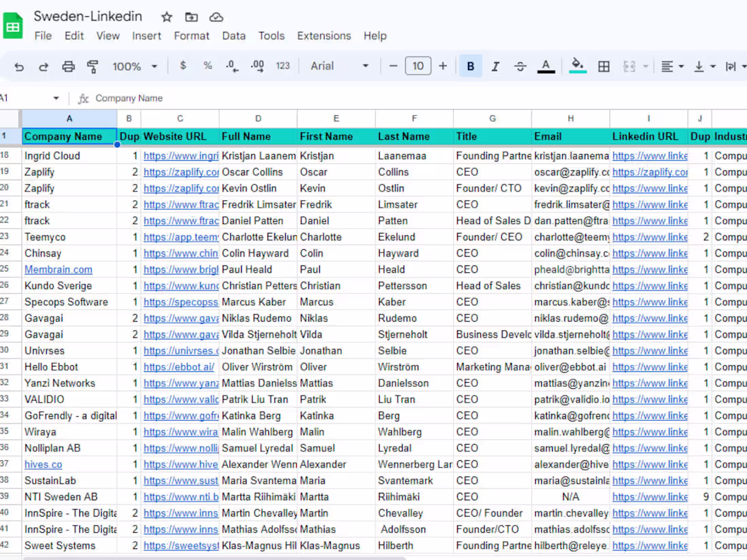The width and height of the screenshot is (747, 560).
Task: Open the Extensions menu
Action: pos(324,36)
